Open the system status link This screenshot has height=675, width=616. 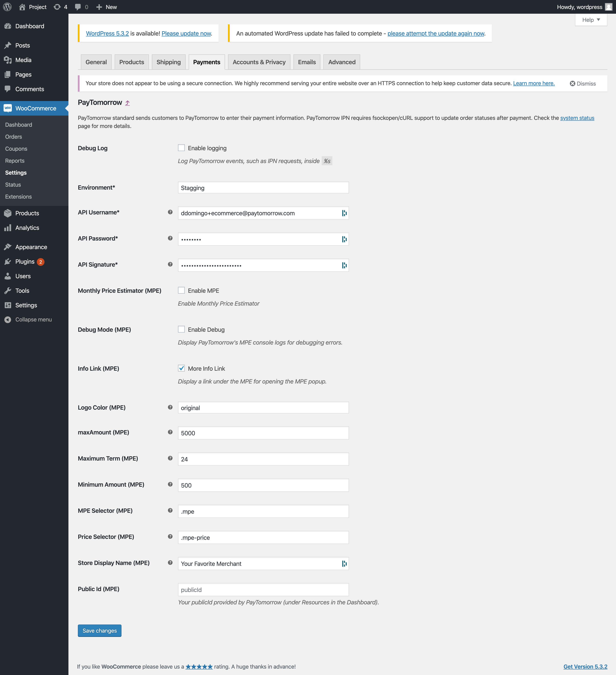pyautogui.click(x=577, y=118)
